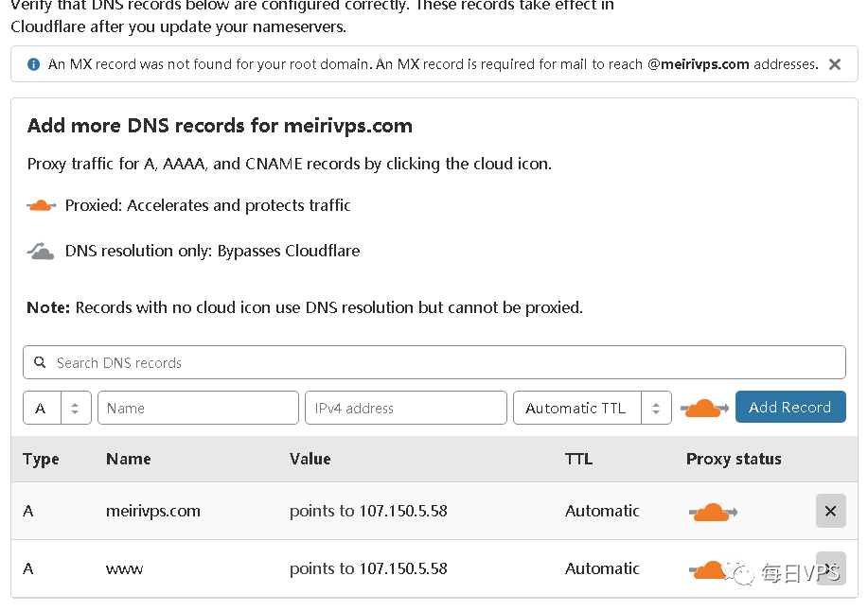Toggle proxy status for www record
This screenshot has height=611, width=868.
click(x=710, y=569)
